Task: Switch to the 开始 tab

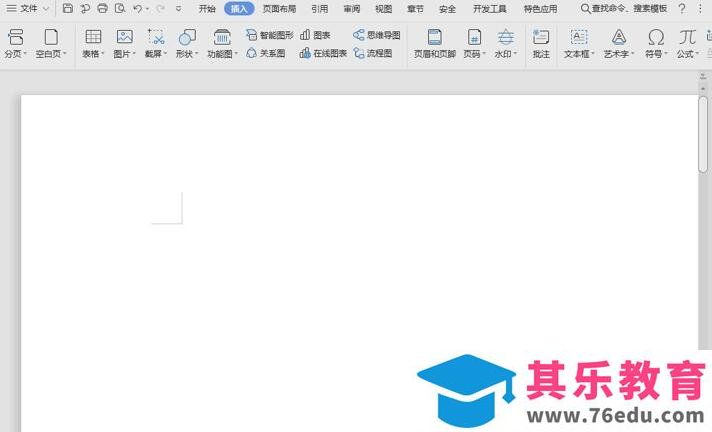Action: pyautogui.click(x=207, y=9)
